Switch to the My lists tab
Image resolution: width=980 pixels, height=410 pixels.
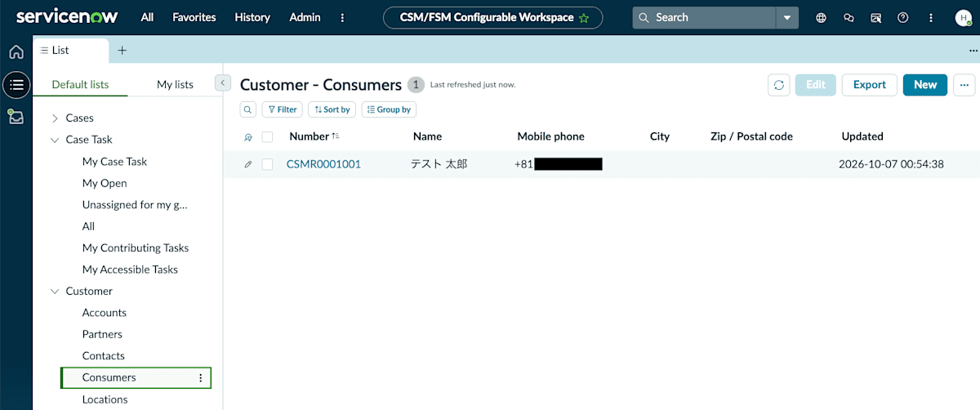175,84
